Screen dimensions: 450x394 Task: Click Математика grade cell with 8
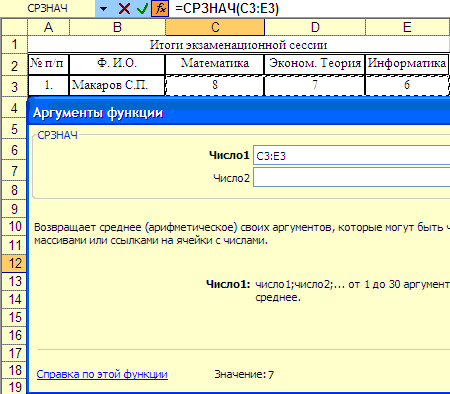pos(215,85)
